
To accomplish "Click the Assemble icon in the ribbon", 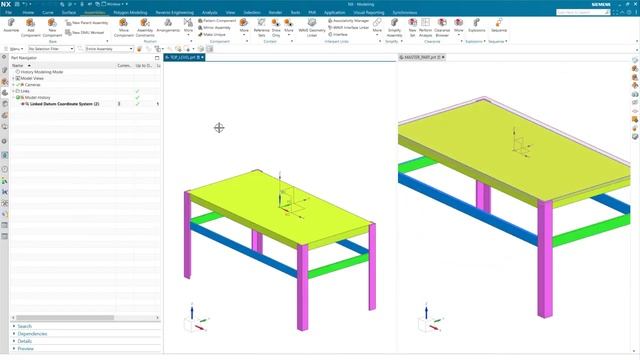I will (x=11, y=23).
